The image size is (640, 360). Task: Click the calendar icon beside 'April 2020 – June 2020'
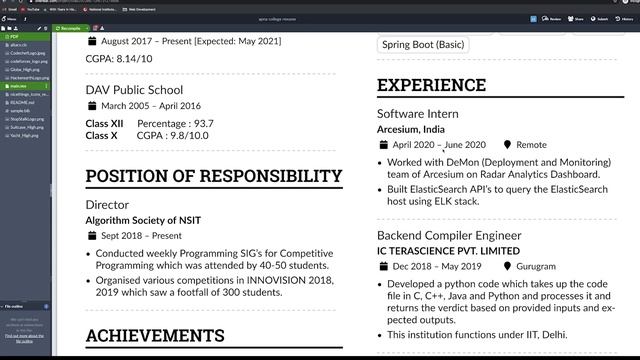coord(384,144)
